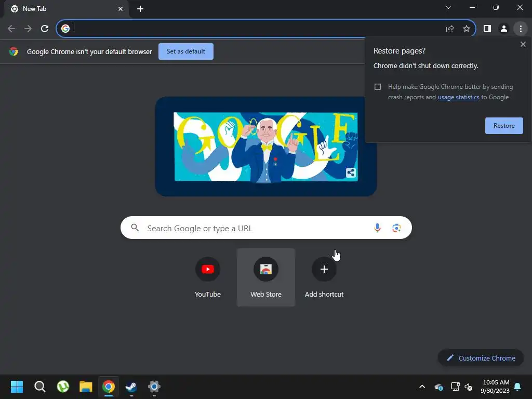Open the Google Doodle image
Viewport: 532px width, 399px height.
tap(265, 146)
